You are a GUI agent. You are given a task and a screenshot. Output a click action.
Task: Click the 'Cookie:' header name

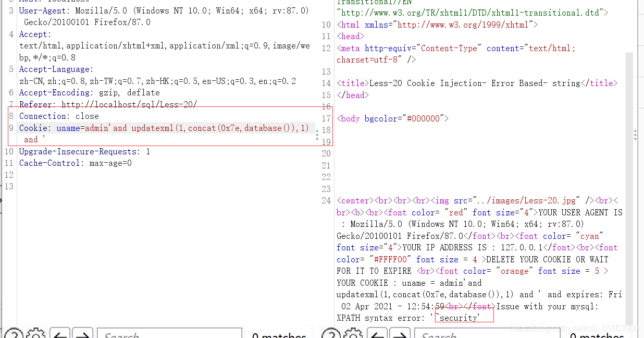tap(35, 128)
